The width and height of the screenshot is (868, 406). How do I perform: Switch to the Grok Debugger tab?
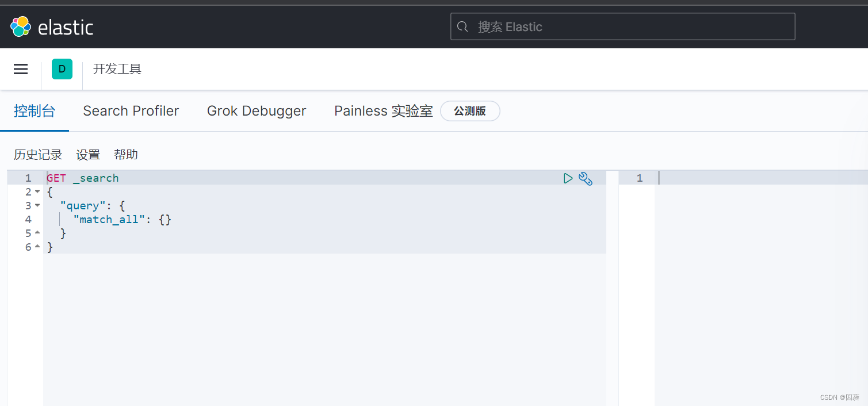click(x=257, y=111)
